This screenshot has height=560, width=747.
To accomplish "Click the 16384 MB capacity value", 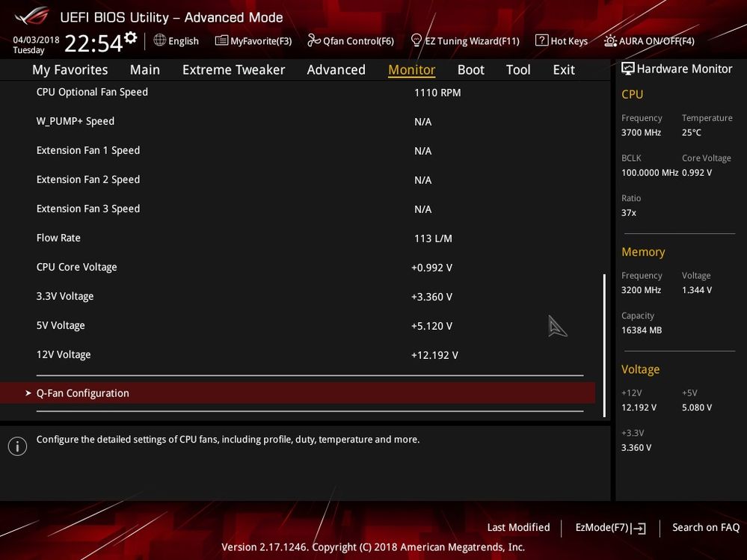I will 642,330.
